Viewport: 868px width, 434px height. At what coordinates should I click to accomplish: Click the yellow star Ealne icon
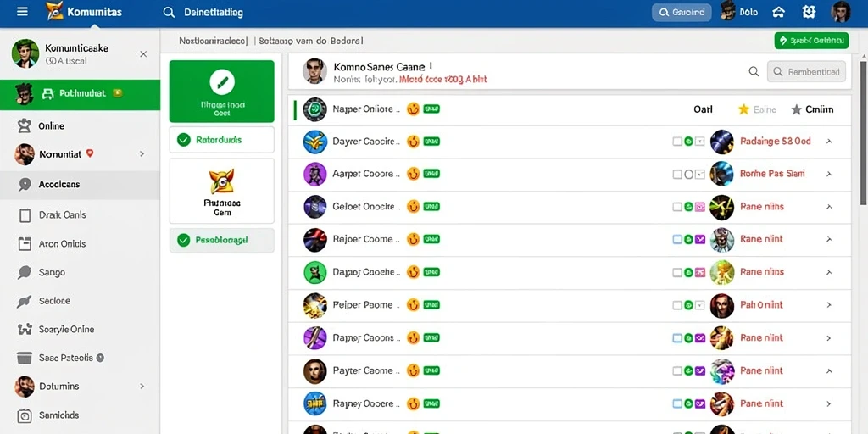(x=743, y=109)
